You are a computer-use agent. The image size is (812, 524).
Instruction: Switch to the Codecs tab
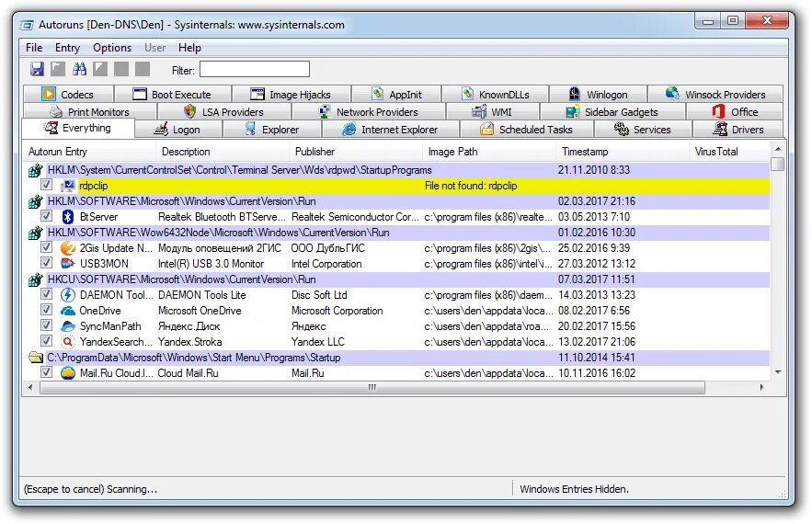click(68, 95)
